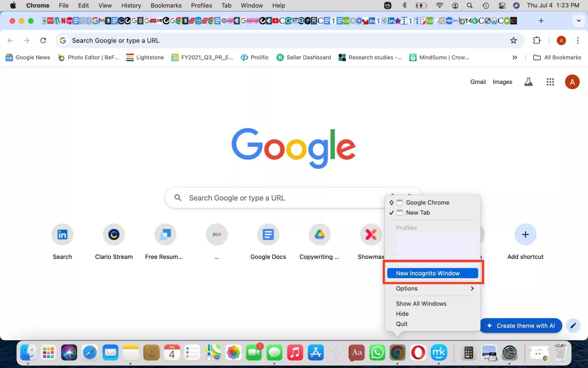Click the Add shortcut plus button

525,235
